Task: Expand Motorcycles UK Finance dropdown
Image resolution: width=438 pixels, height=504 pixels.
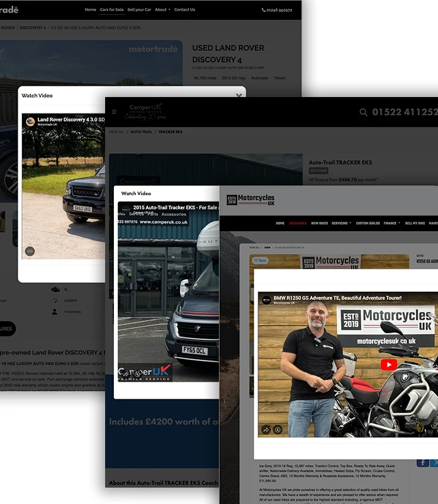Action: (x=392, y=223)
